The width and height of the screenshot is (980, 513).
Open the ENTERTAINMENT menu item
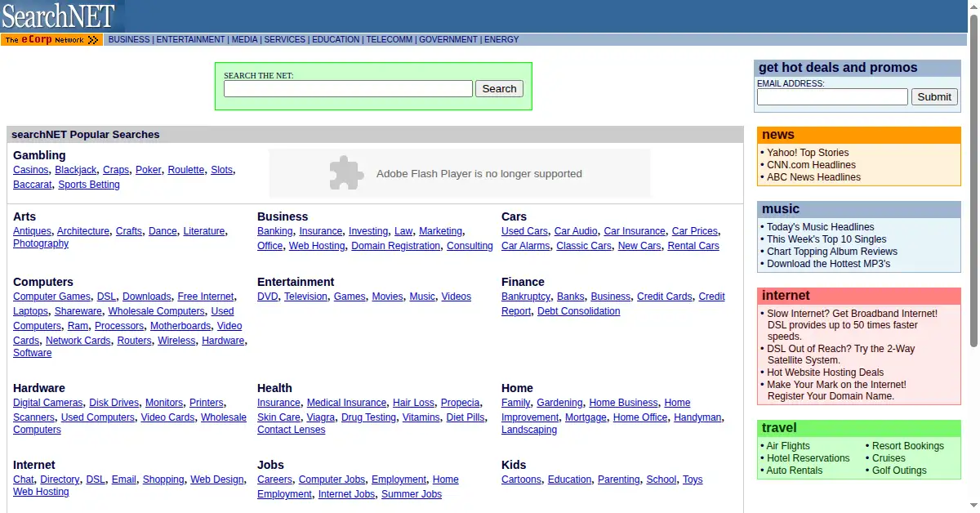(190, 39)
